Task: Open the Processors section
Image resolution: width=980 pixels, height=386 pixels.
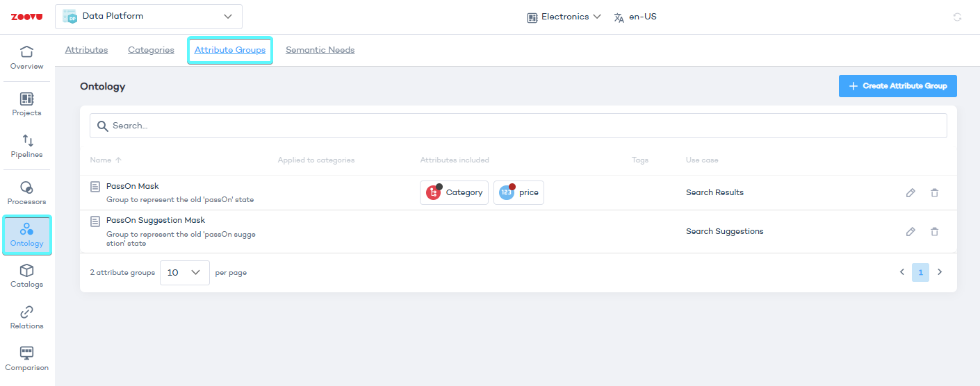Action: pos(26,193)
